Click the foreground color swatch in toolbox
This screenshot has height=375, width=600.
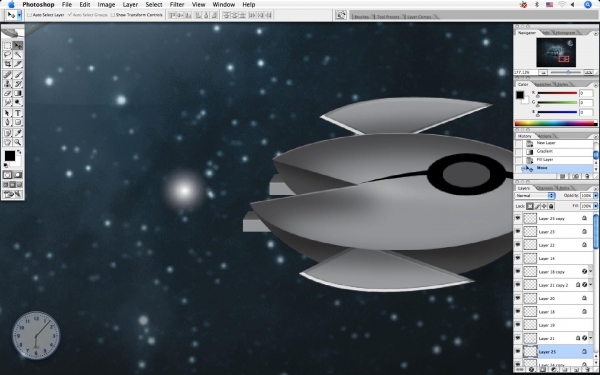tap(10, 156)
